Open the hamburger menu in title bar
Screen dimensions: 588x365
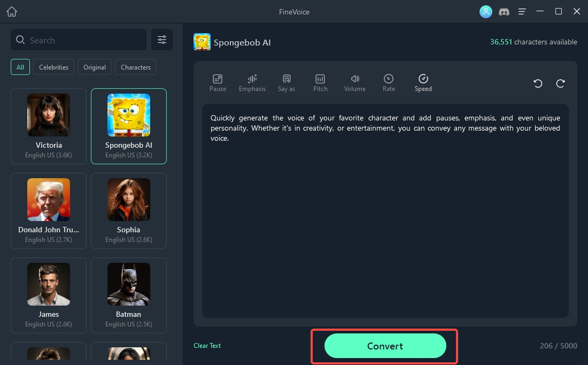[522, 12]
